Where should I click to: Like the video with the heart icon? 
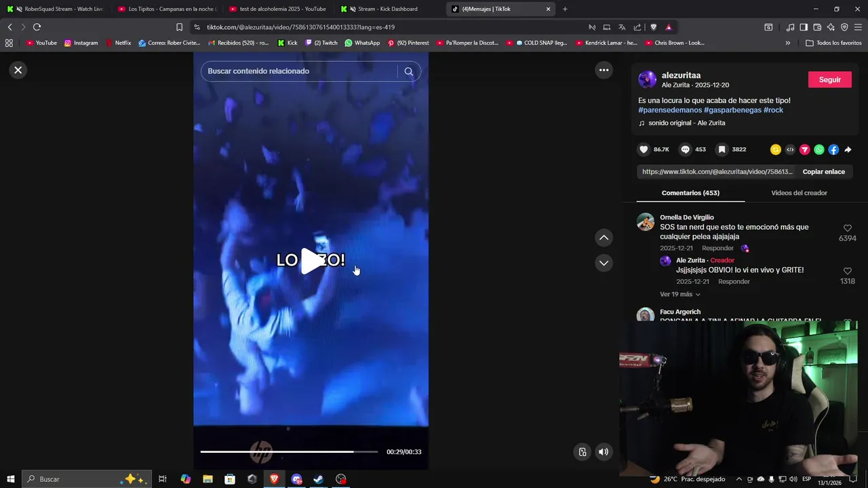(x=644, y=149)
